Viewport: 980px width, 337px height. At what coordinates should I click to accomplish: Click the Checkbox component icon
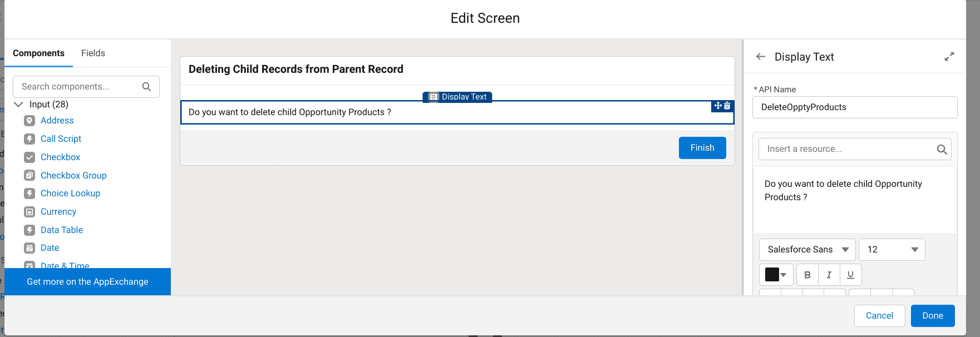pos(29,157)
